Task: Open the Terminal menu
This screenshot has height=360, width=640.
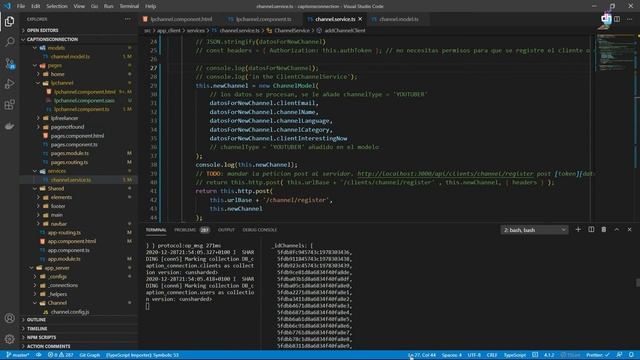Action: [x=129, y=6]
